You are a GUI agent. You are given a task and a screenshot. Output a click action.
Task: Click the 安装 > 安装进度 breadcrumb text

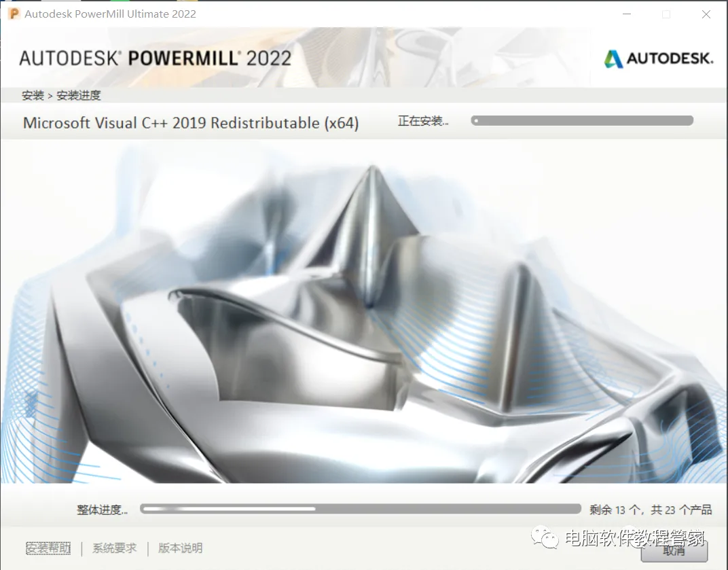tap(61, 95)
